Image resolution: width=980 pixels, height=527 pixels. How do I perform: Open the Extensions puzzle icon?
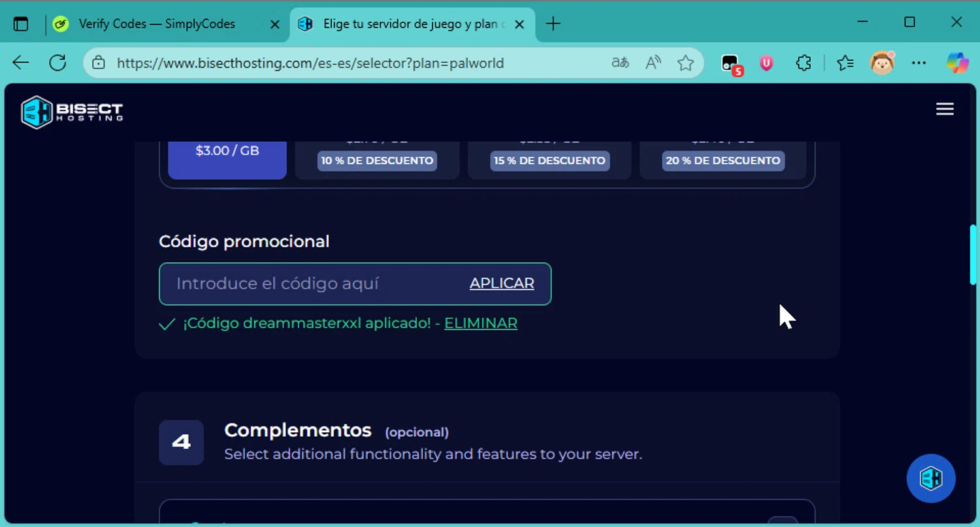804,63
